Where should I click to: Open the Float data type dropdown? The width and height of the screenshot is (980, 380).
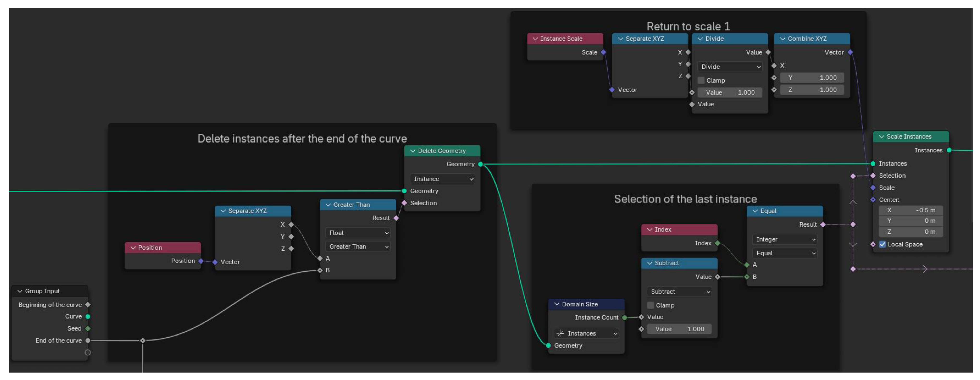358,233
